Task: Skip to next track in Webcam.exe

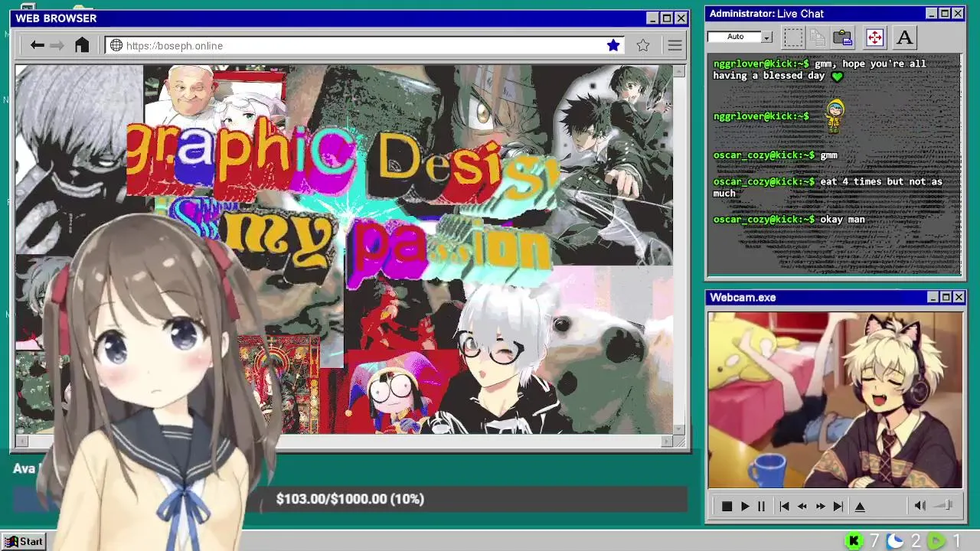Action: tap(838, 507)
